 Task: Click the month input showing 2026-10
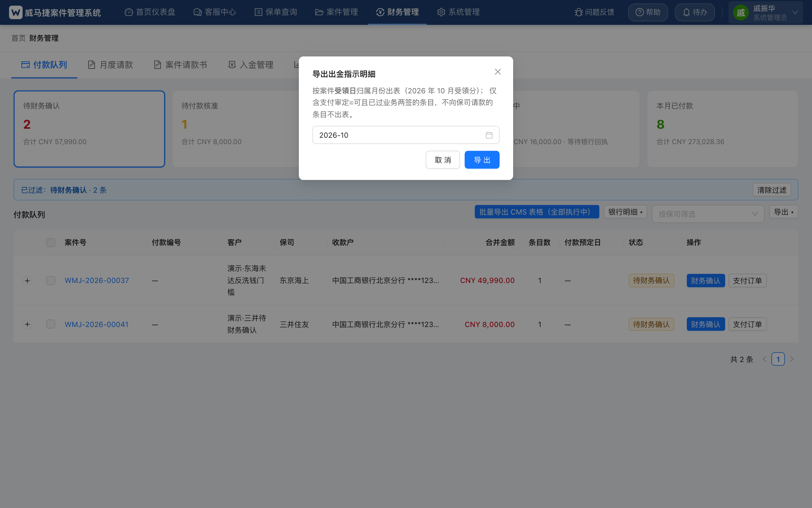click(406, 135)
